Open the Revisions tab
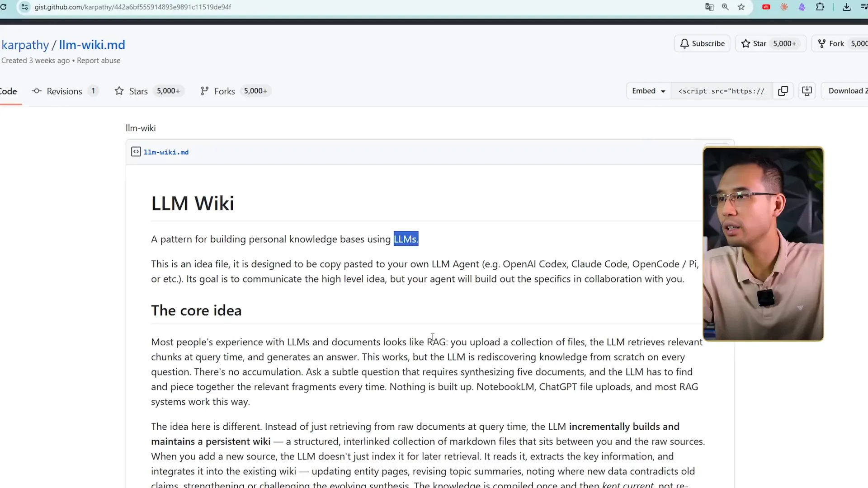 click(65, 91)
